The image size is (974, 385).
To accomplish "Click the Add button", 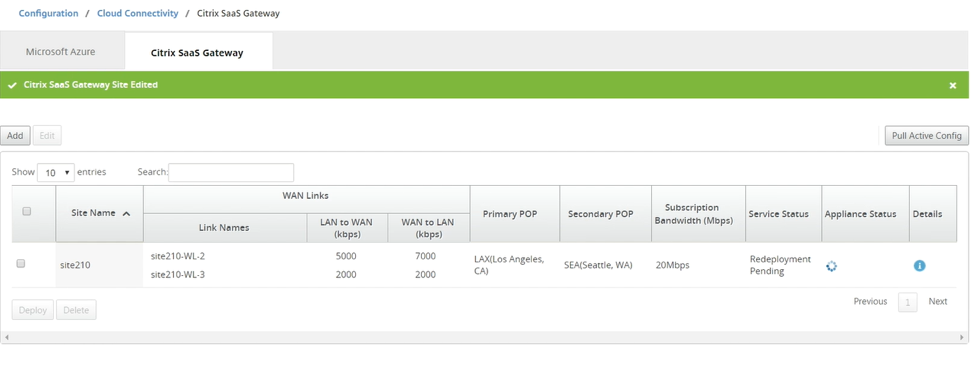I will pyautogui.click(x=15, y=135).
